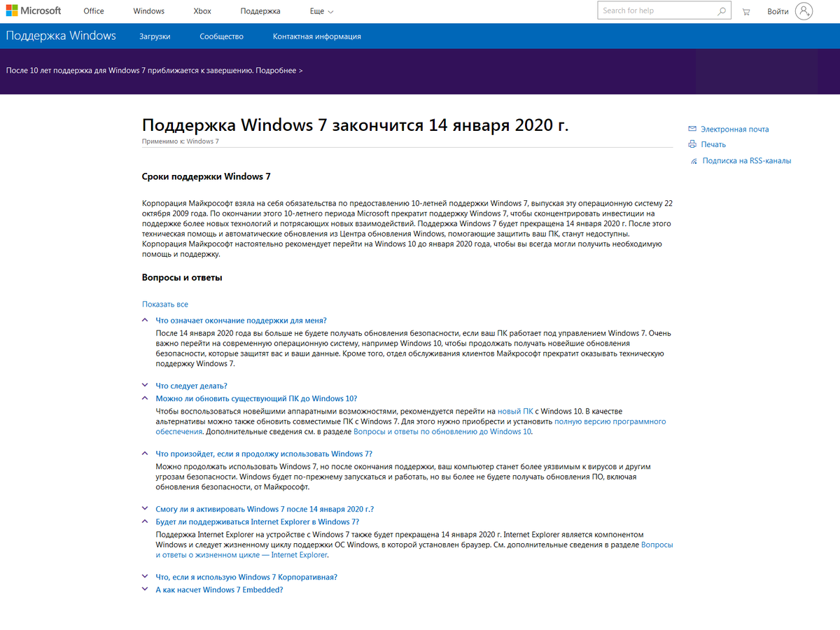Click the user account avatar icon
Screen dimensions: 840x630
[804, 11]
